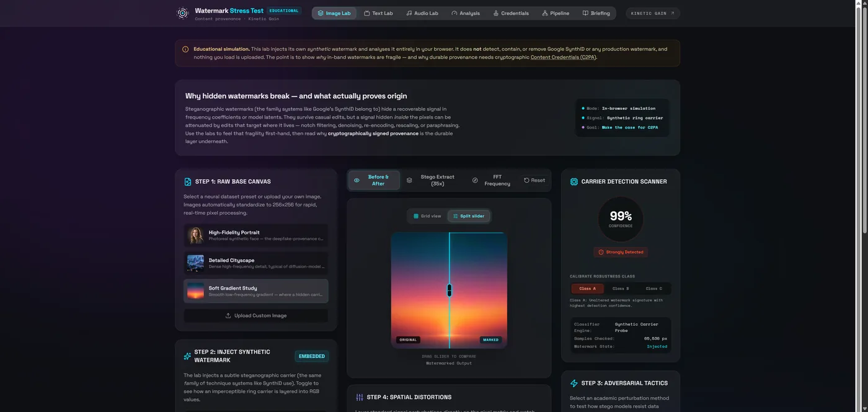Toggle the EMBEDDED watermark badge
The image size is (868, 412).
(x=312, y=356)
